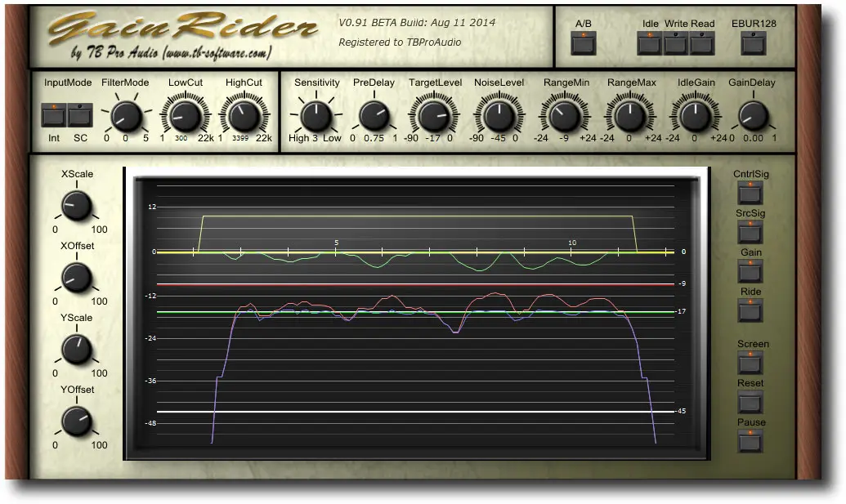This screenshot has height=504, width=846.
Task: Click the red -9 range line label
Action: [682, 283]
